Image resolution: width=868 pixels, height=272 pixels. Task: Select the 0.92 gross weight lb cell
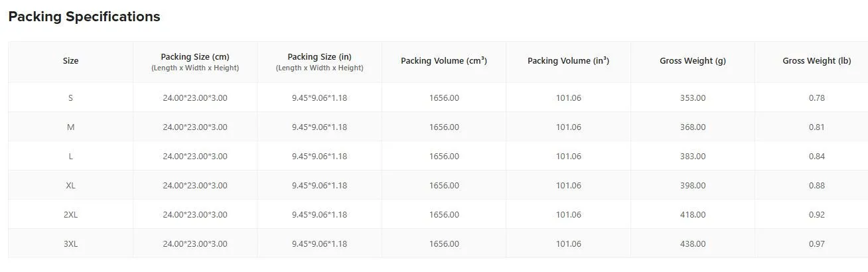coord(816,214)
